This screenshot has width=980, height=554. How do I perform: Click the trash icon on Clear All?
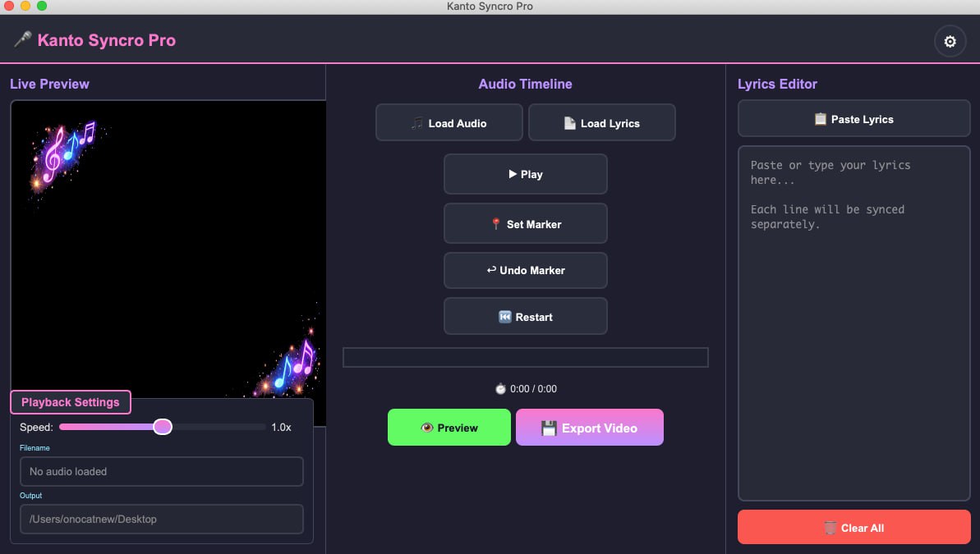point(830,528)
